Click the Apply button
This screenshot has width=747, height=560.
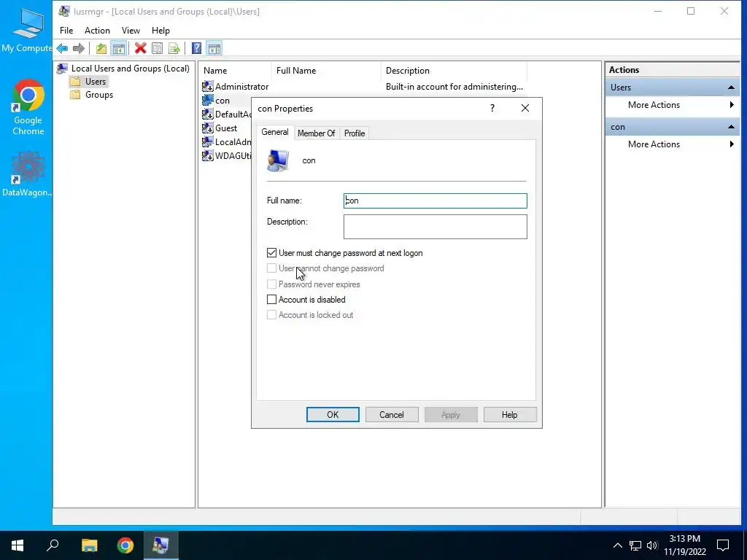point(451,415)
